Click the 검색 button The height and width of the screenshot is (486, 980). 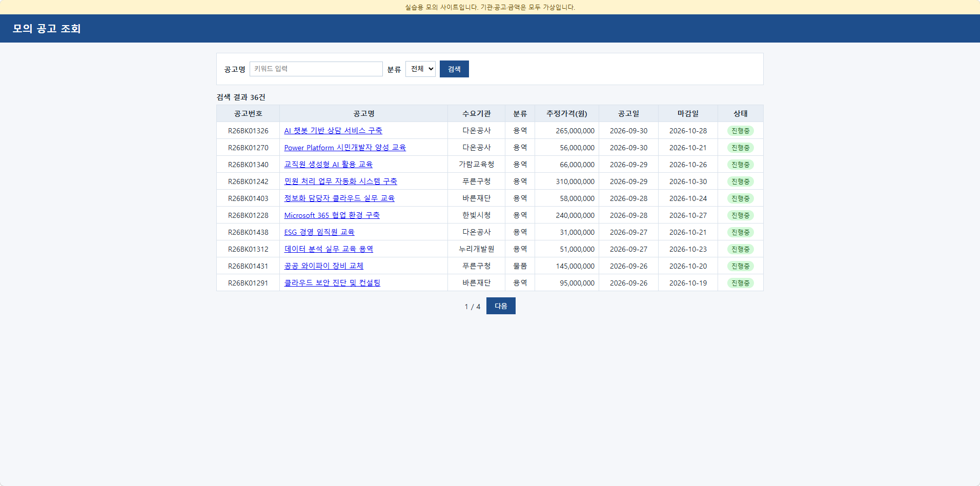coord(454,69)
